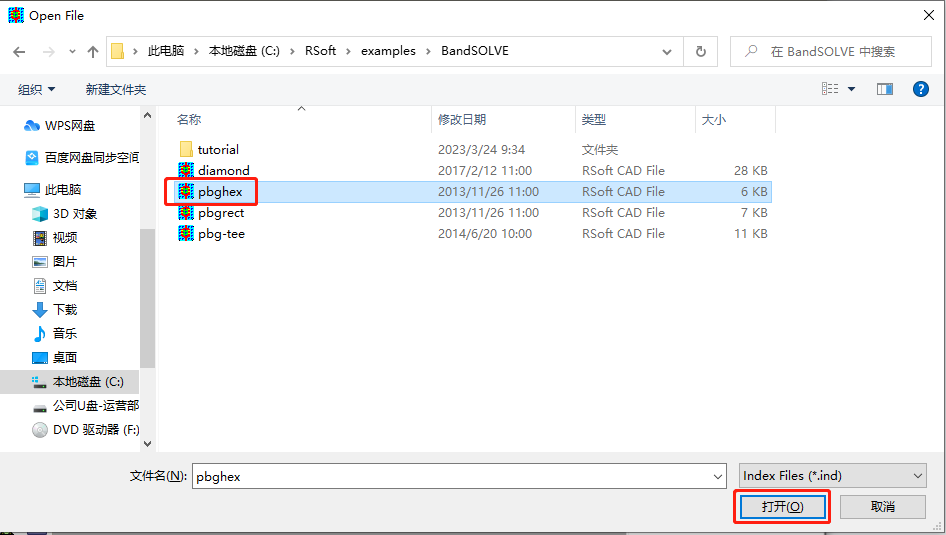Screen dimensions: 946x535
Task: Select 桌面 in the navigation pane
Action: point(64,357)
